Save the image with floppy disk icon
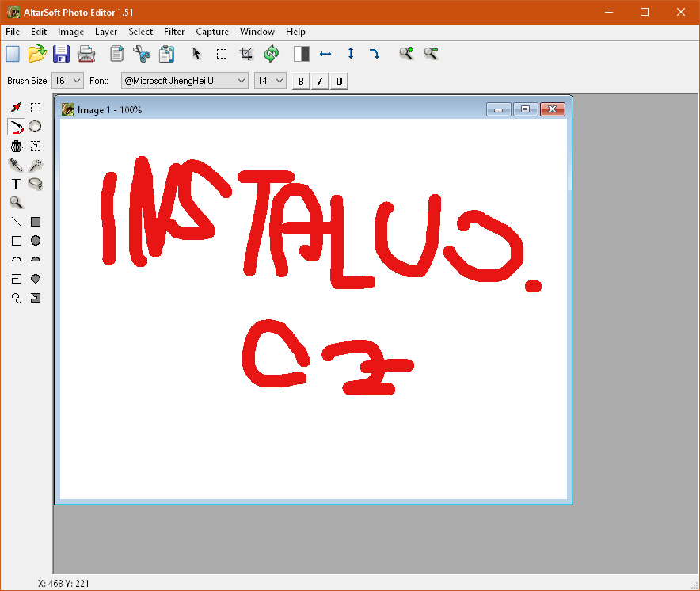Viewport: 700px width, 591px height. point(61,54)
